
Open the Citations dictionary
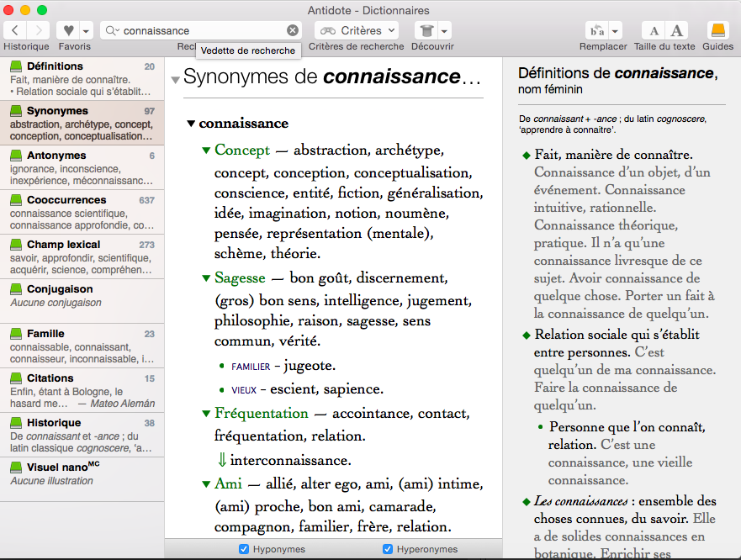82,390
